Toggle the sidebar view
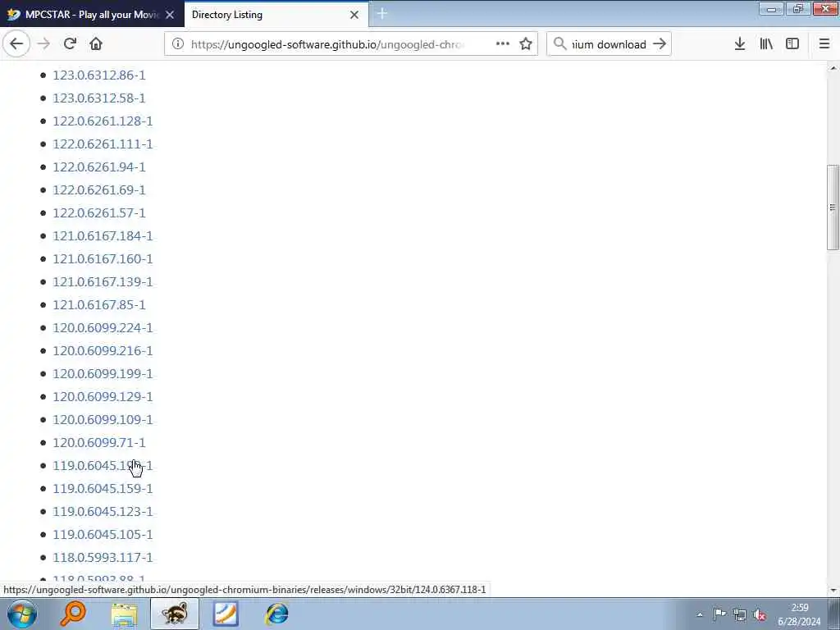Viewport: 840px width, 630px height. click(x=792, y=44)
